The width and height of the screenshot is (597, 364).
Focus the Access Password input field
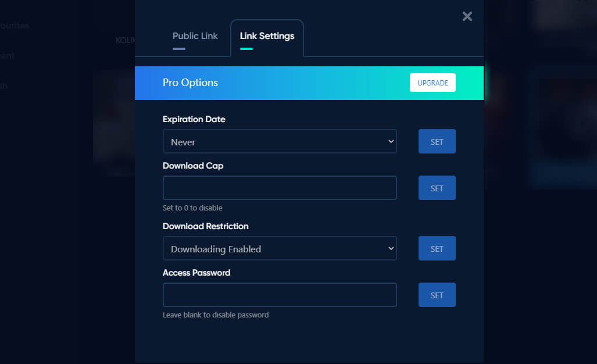280,295
